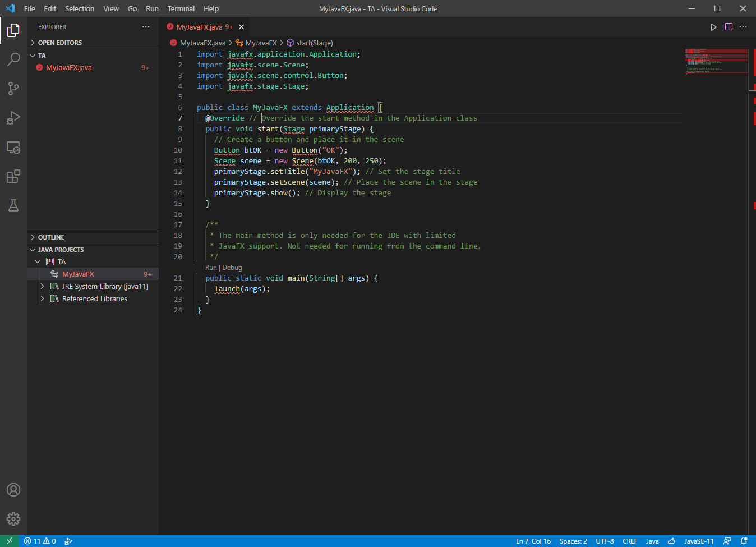Close the MyJavaFX.java tab
The height and width of the screenshot is (547, 756).
click(241, 27)
